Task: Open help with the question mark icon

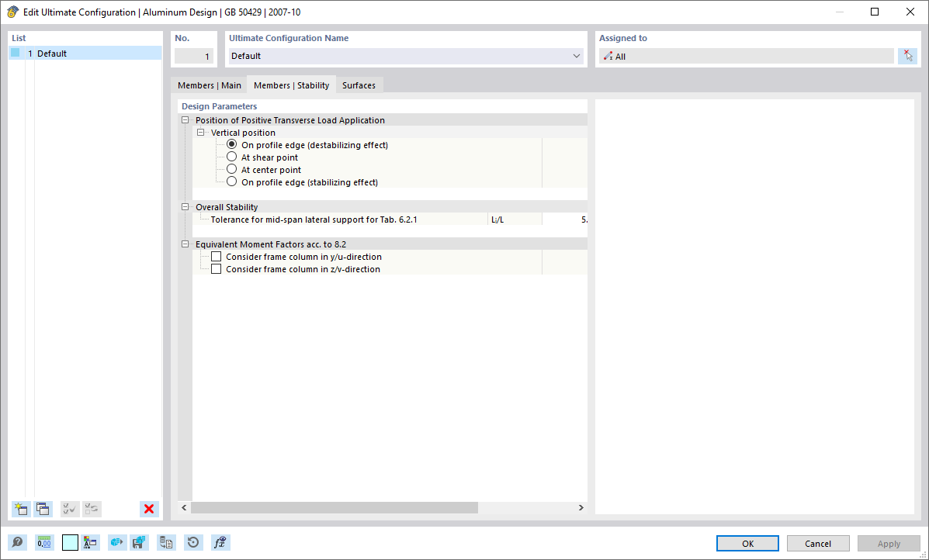Action: tap(17, 542)
